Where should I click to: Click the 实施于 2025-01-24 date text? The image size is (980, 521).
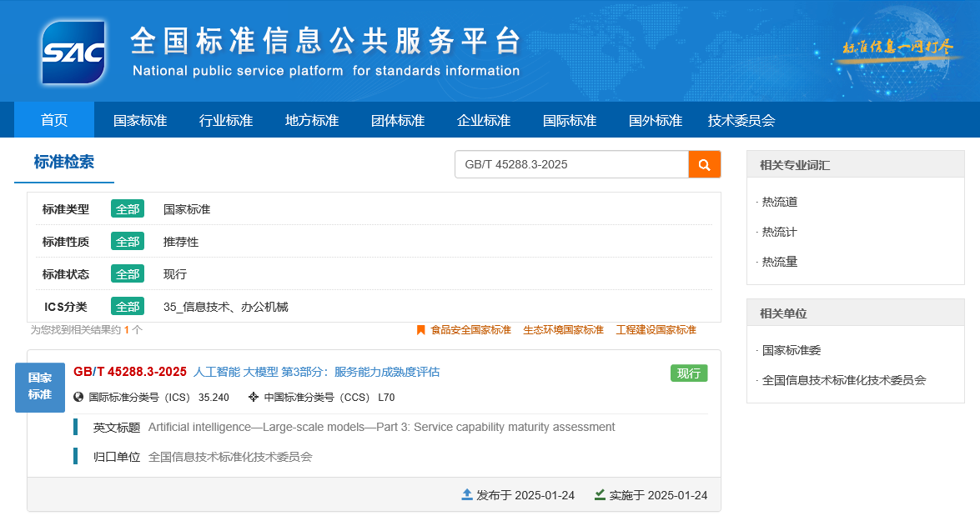tap(658, 495)
